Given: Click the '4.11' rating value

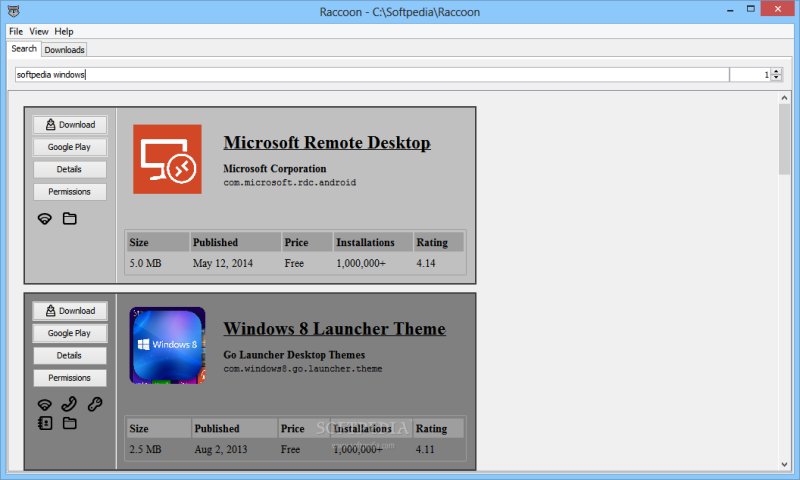Looking at the screenshot, I should (424, 449).
